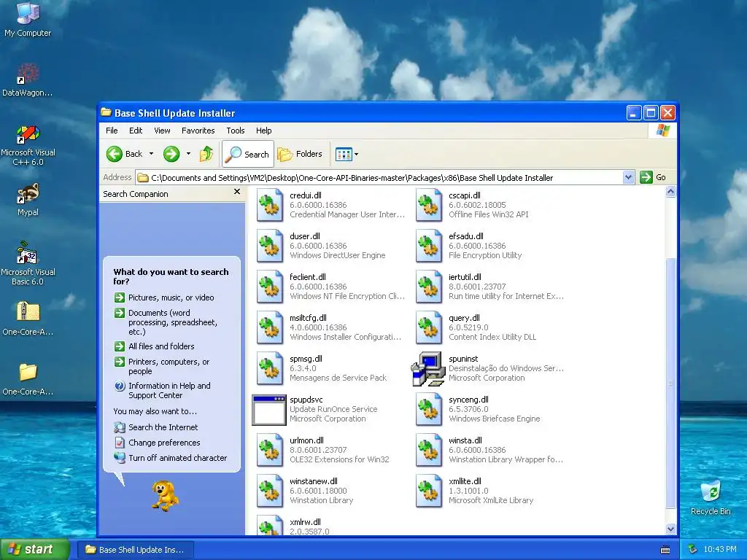Click the file list vertical scrollbar thumb
Image resolution: width=747 pixels, height=560 pixels.
pyautogui.click(x=671, y=384)
